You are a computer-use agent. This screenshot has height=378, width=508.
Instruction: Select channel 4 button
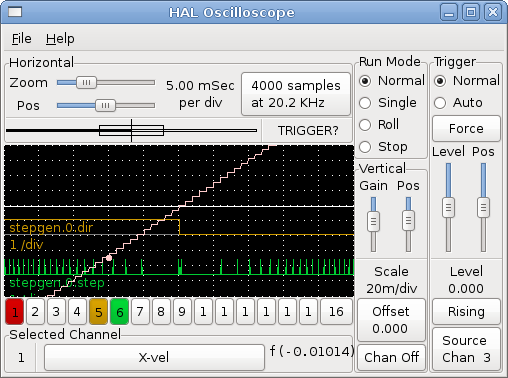(77, 312)
